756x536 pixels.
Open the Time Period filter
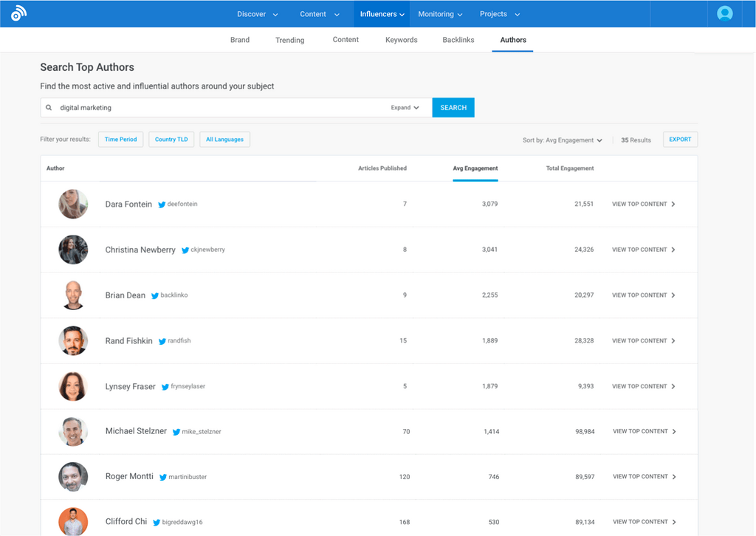[120, 140]
